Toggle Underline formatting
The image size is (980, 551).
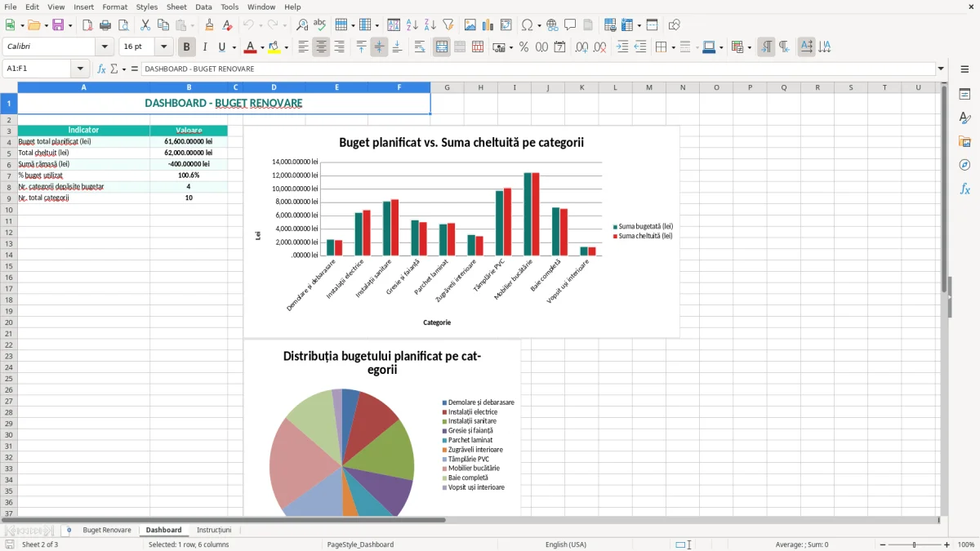[x=221, y=47]
